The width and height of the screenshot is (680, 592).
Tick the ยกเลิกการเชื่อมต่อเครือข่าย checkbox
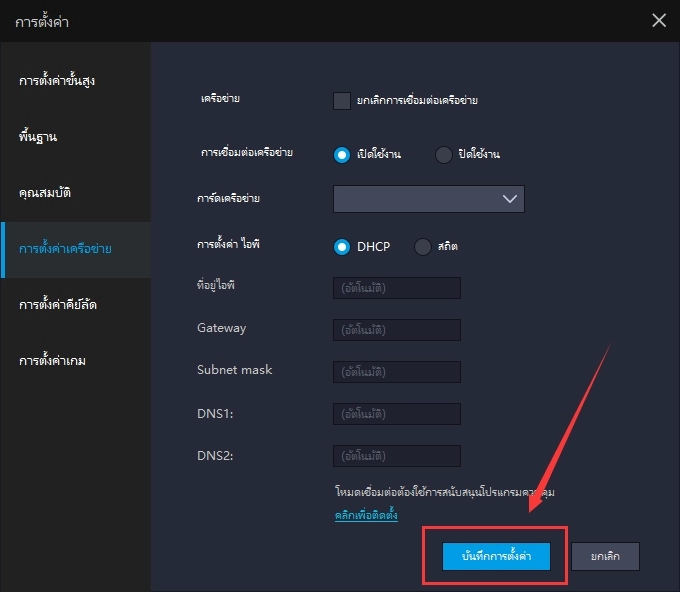coord(342,100)
